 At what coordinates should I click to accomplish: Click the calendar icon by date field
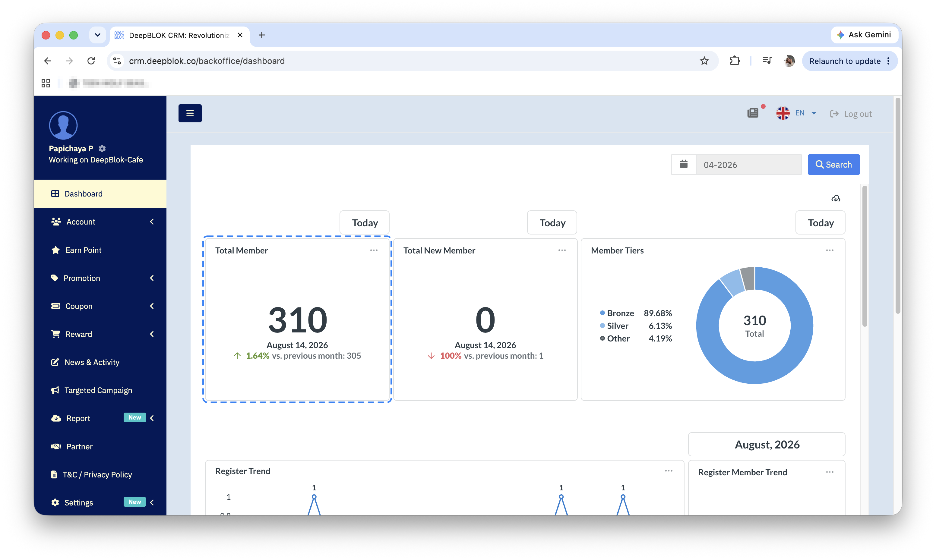[684, 164]
